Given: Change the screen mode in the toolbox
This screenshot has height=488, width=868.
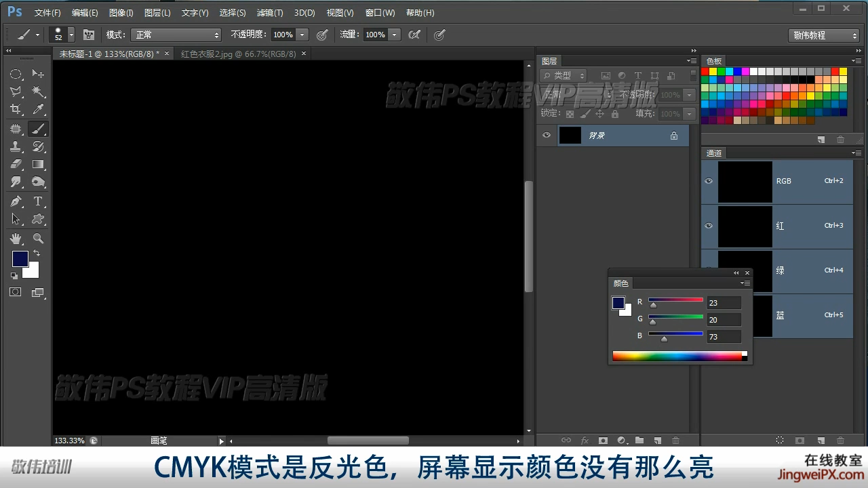Looking at the screenshot, I should [x=38, y=293].
